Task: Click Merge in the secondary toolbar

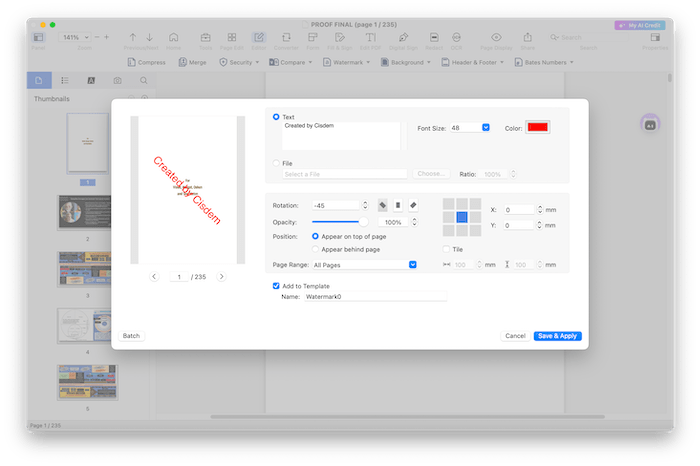Action: coord(192,62)
